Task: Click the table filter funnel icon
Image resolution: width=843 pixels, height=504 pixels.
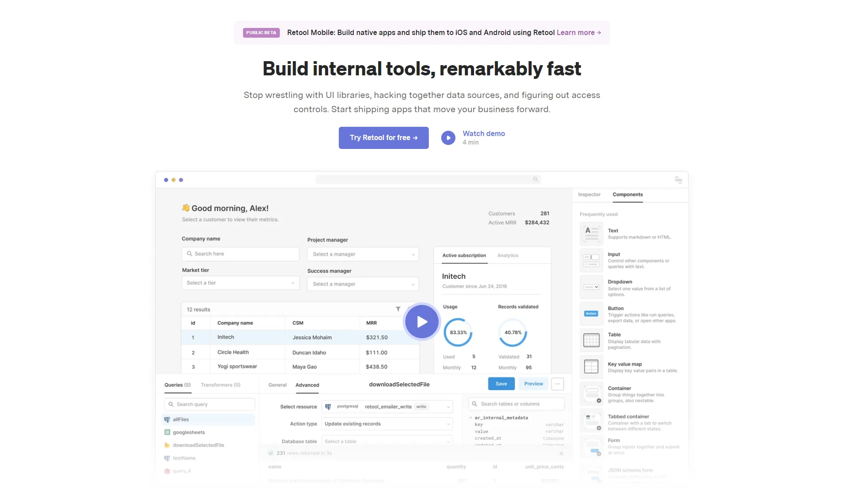Action: pos(398,309)
